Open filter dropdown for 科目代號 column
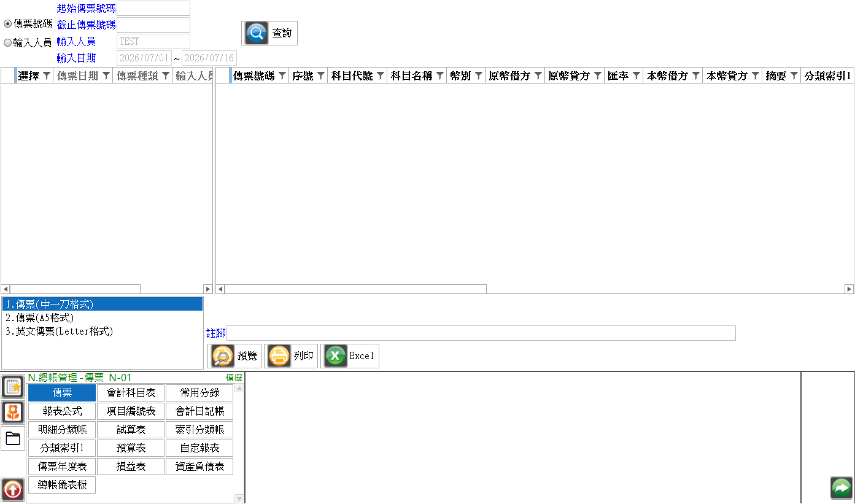The width and height of the screenshot is (855, 504). coord(381,76)
